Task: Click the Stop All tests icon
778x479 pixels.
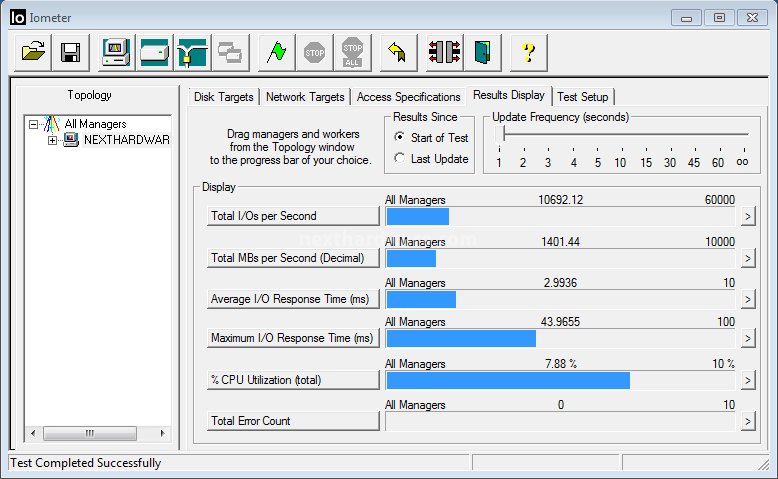Action: pos(352,52)
